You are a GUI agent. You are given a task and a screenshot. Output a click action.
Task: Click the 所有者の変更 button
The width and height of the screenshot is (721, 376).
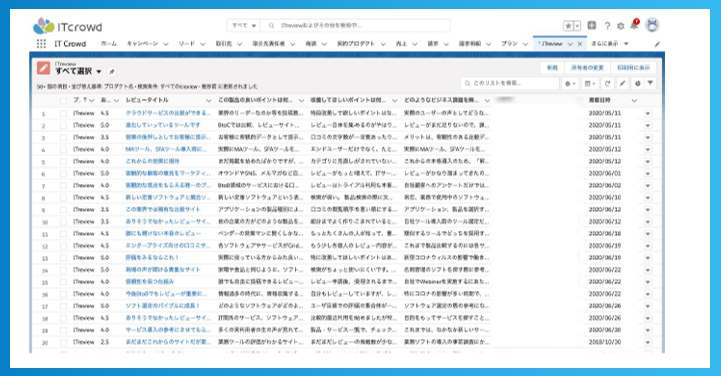(x=587, y=68)
